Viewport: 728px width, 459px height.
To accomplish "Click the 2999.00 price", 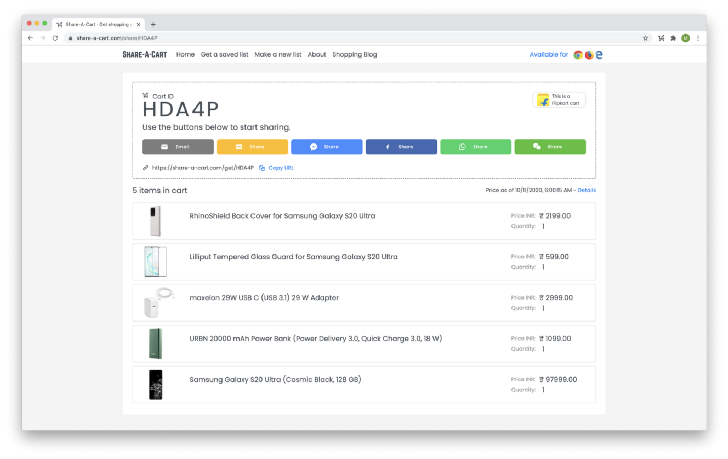I will coord(556,297).
